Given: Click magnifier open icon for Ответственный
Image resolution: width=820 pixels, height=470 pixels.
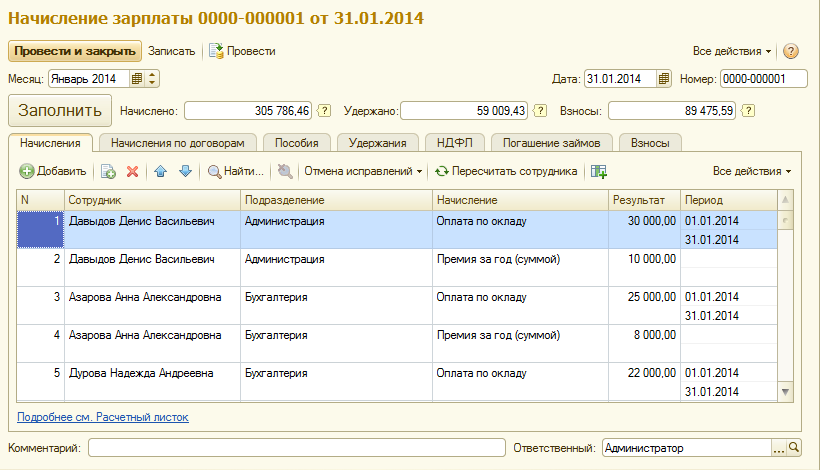Looking at the screenshot, I should (794, 448).
